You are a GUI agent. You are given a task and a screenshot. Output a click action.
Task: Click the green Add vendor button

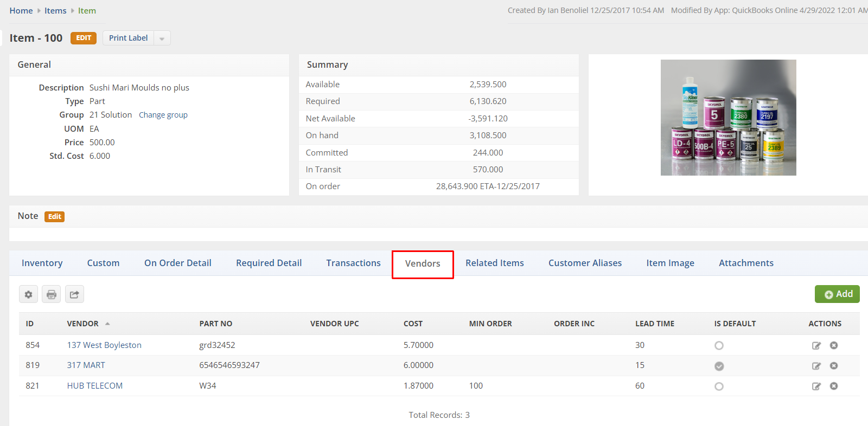tap(837, 294)
